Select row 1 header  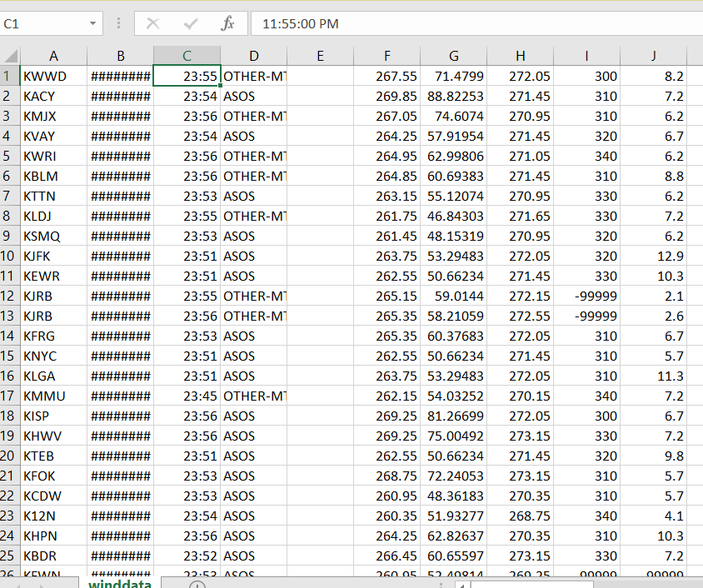tap(10, 76)
